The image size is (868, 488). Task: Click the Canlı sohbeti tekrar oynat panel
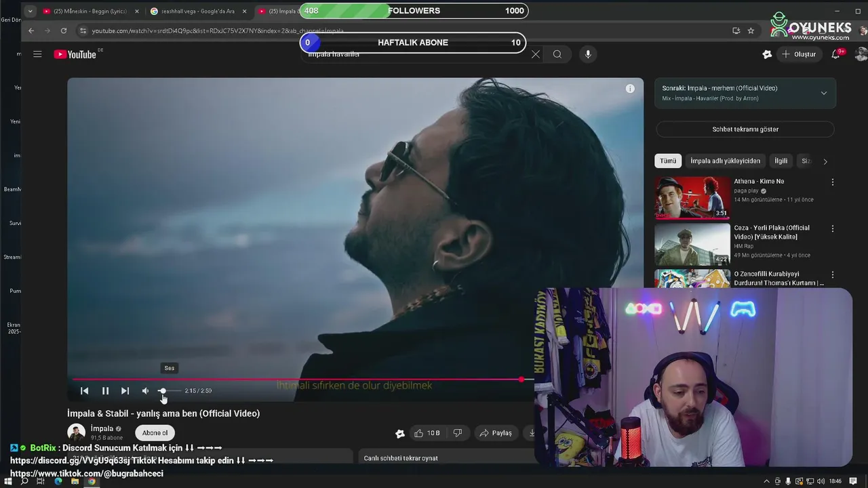[x=448, y=458]
